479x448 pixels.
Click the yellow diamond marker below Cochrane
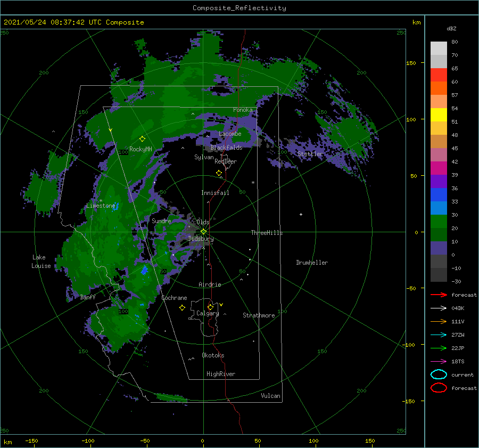(182, 308)
